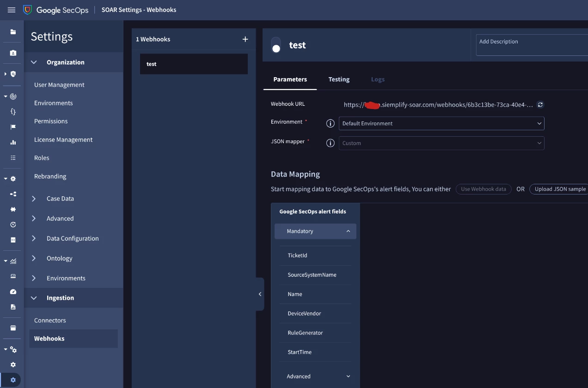Open the code IDE icon

(x=13, y=240)
